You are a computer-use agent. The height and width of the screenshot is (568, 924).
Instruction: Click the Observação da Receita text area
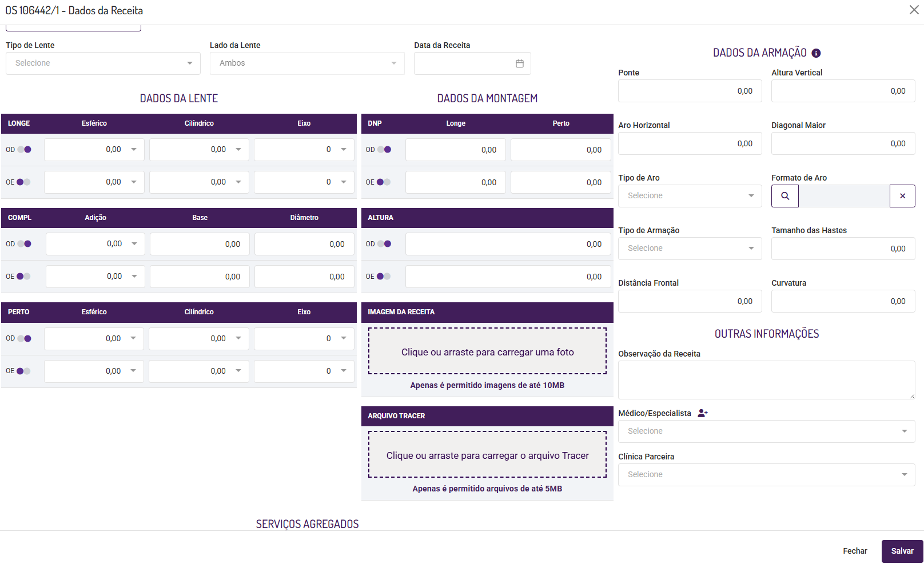766,380
